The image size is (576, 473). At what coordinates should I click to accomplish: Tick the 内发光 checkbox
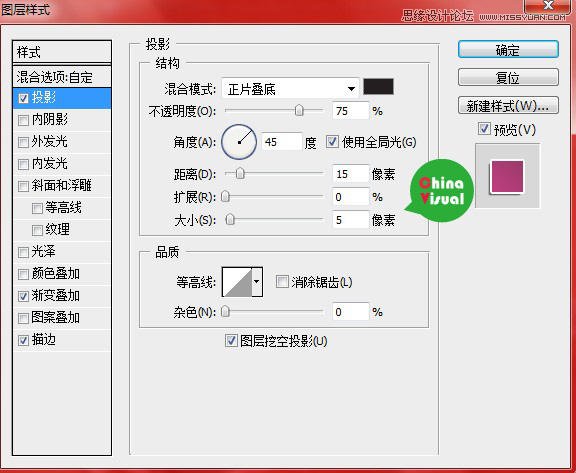point(23,164)
